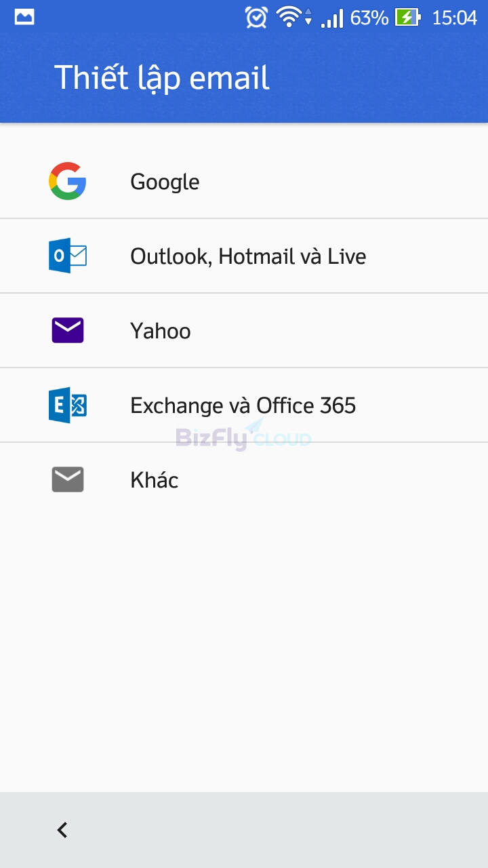Screen dimensions: 488x868
Task: Tap the Outlook envelope icon
Action: click(68, 256)
